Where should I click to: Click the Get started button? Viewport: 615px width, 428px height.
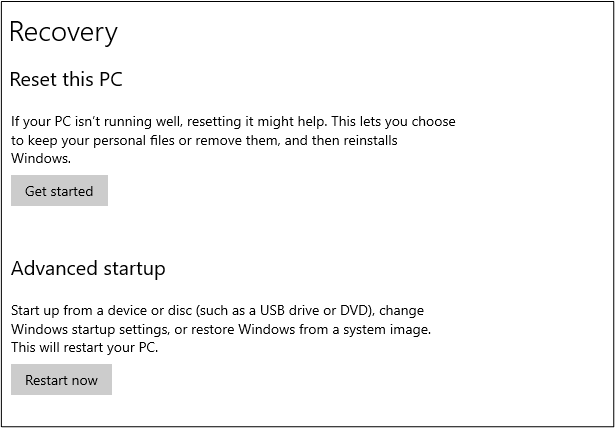point(59,191)
